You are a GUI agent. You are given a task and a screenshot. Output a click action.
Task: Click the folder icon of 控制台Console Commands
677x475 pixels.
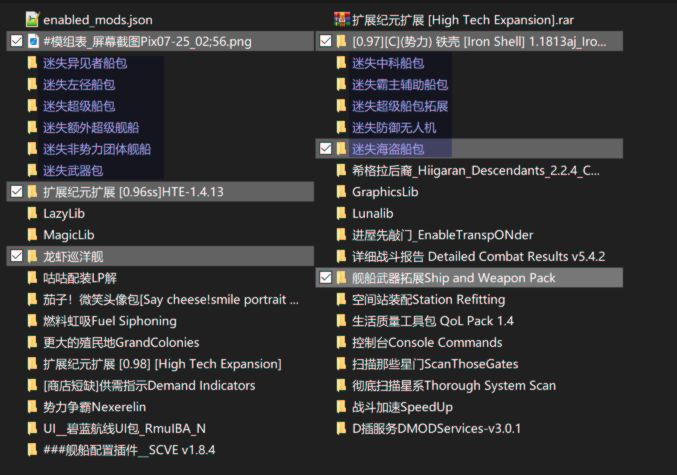coord(342,342)
